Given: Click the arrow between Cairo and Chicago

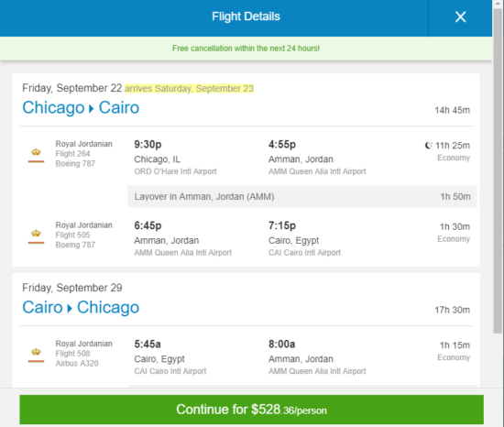Looking at the screenshot, I should point(70,309).
